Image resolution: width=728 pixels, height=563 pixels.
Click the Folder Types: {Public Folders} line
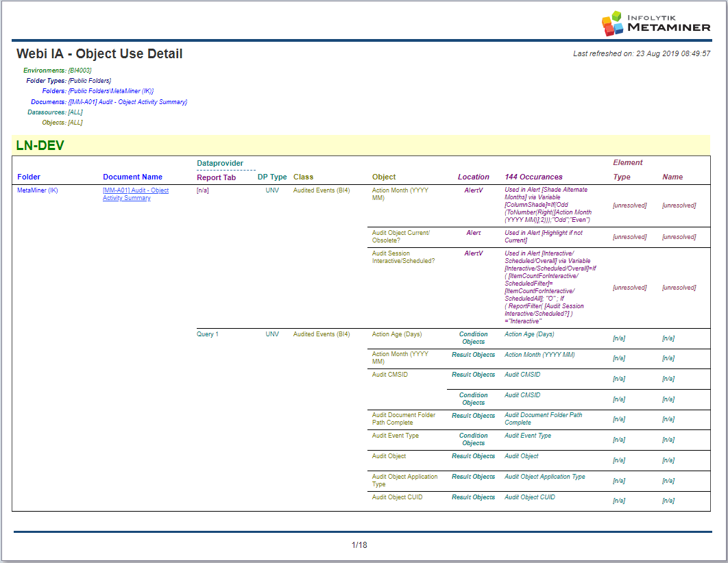(69, 81)
